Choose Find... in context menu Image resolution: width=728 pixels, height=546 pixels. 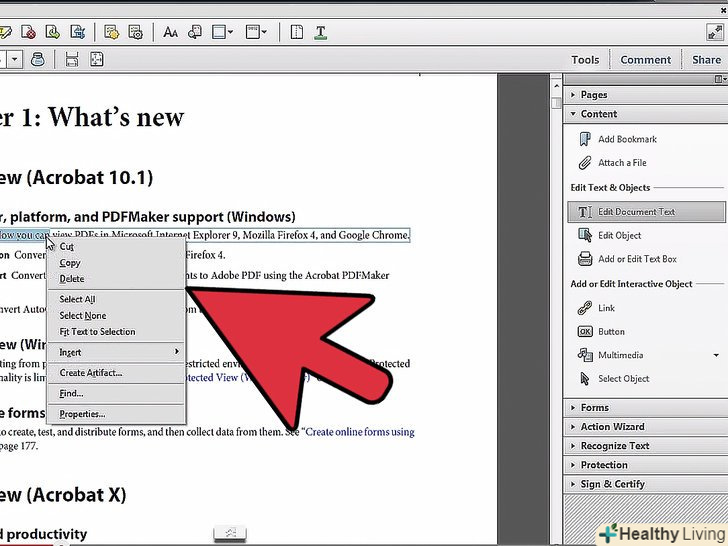pyautogui.click(x=116, y=393)
